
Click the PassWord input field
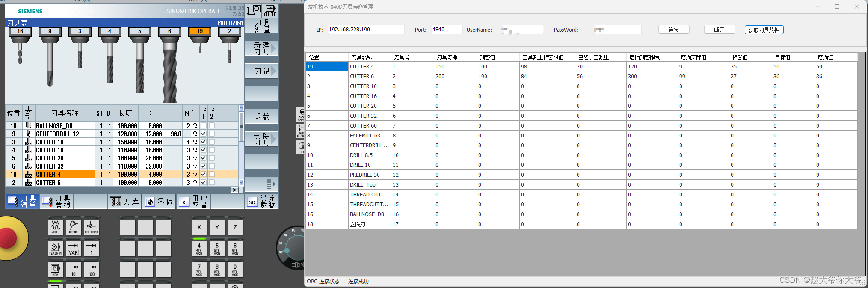pos(617,30)
